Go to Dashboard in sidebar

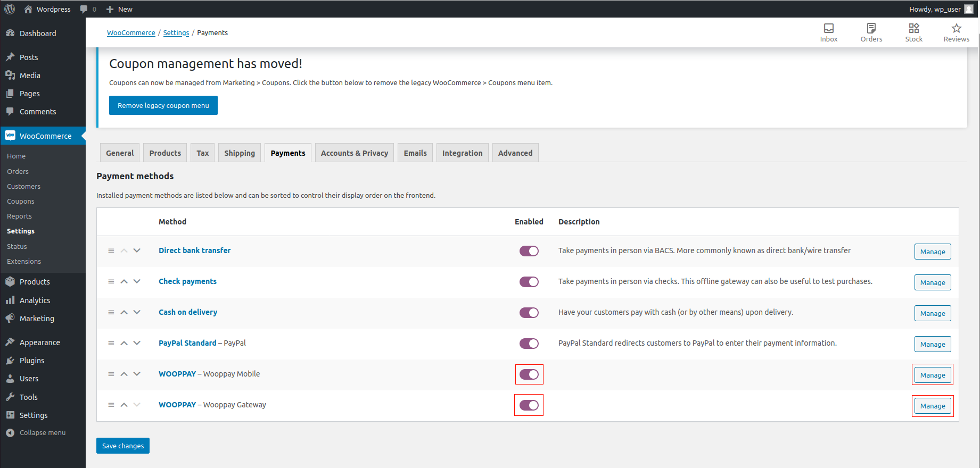tap(43, 33)
